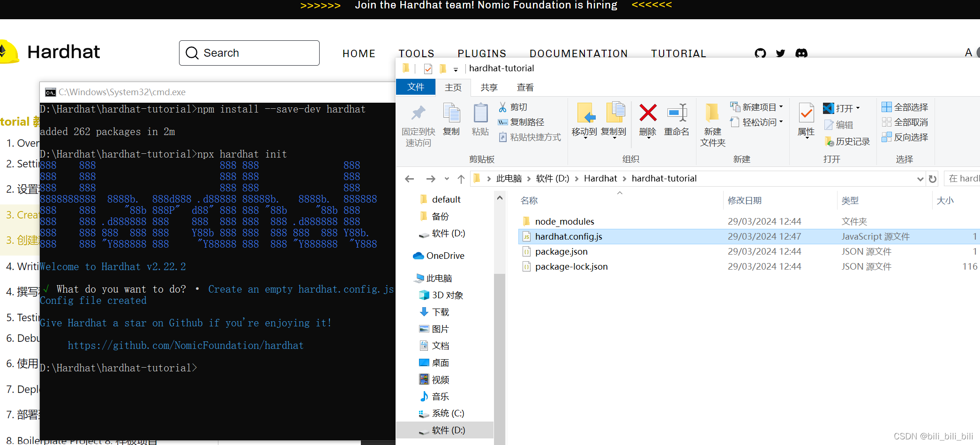Viewport: 980px width, 445px height.
Task: Open the PLUGINS menu on Hardhat site
Action: (482, 53)
